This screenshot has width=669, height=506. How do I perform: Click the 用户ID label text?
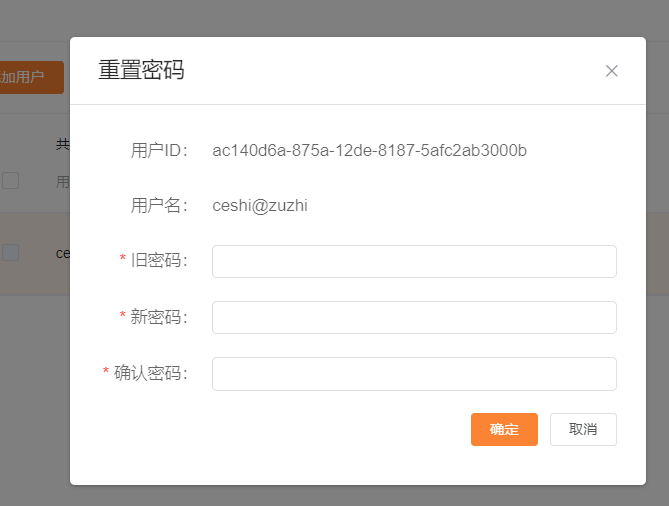159,151
